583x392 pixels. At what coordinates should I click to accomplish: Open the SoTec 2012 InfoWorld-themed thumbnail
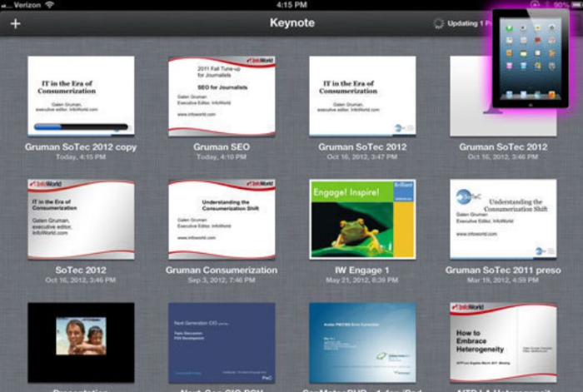coord(81,219)
